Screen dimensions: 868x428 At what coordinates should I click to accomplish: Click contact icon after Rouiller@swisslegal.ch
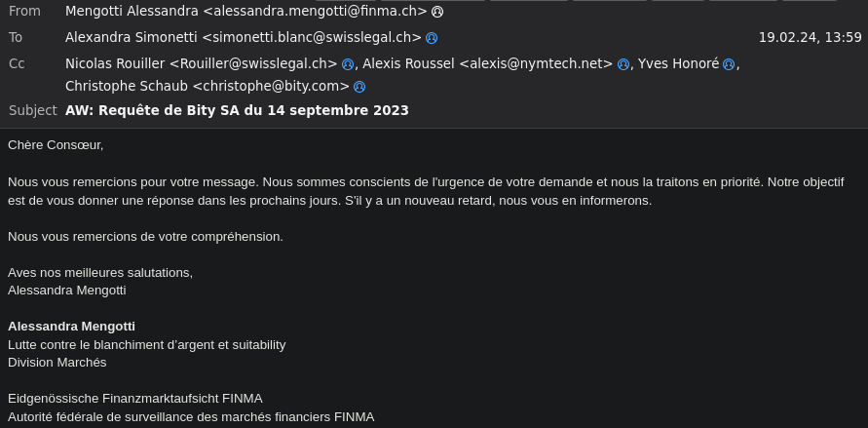(348, 64)
